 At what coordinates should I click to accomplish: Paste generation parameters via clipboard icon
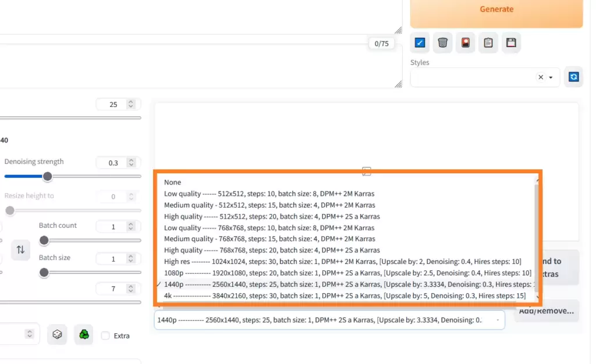pos(488,42)
